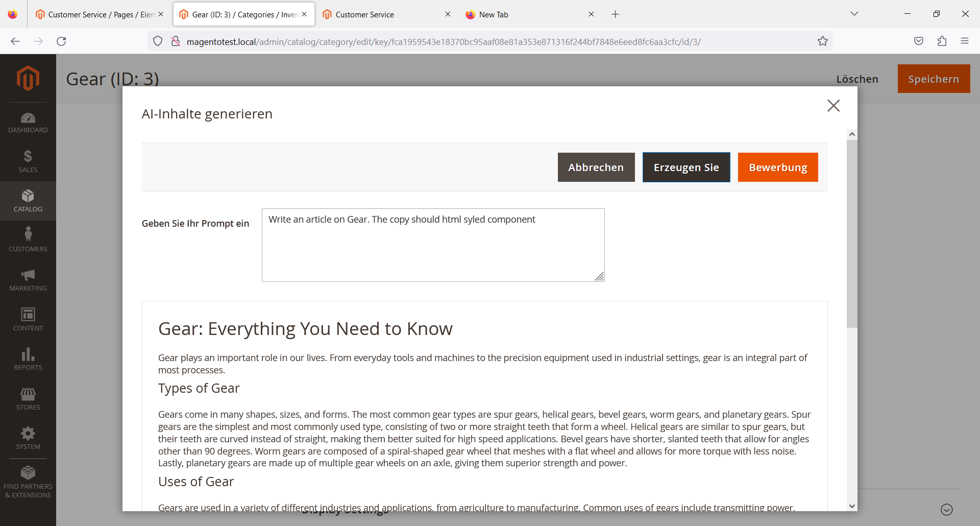Open the Dashboard from the sidebar
The height and width of the screenshot is (526, 980).
click(28, 122)
